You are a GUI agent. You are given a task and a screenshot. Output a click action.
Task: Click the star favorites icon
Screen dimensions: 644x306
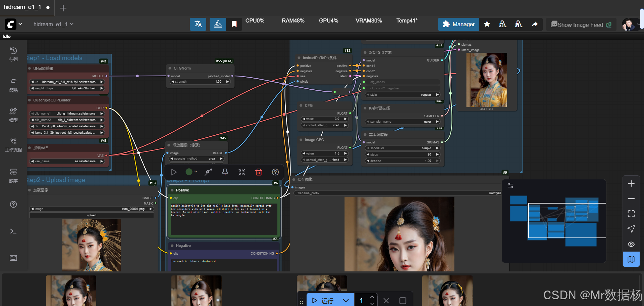[x=487, y=24]
